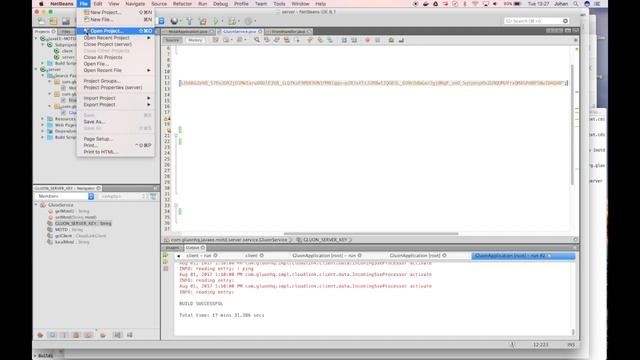
Task: Select New File menu entry
Action: [116, 19]
